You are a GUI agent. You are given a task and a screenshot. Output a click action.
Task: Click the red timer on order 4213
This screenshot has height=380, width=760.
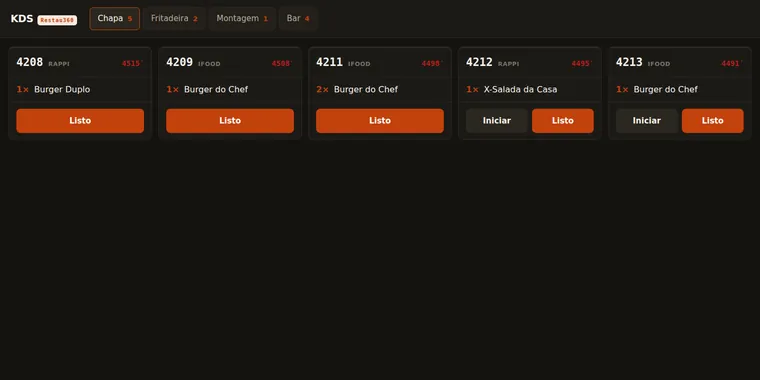pyautogui.click(x=732, y=63)
